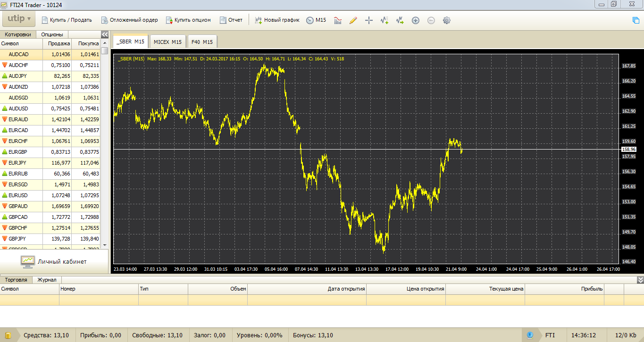Image resolution: width=644 pixels, height=342 pixels.
Task: Select the GBPCHF quote row
Action: tap(50, 228)
